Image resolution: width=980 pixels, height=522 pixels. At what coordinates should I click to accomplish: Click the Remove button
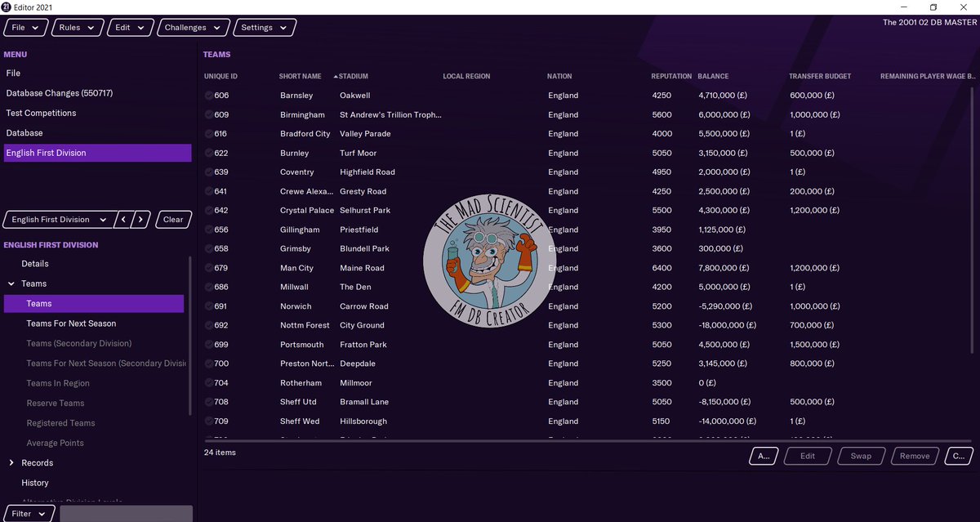point(915,457)
